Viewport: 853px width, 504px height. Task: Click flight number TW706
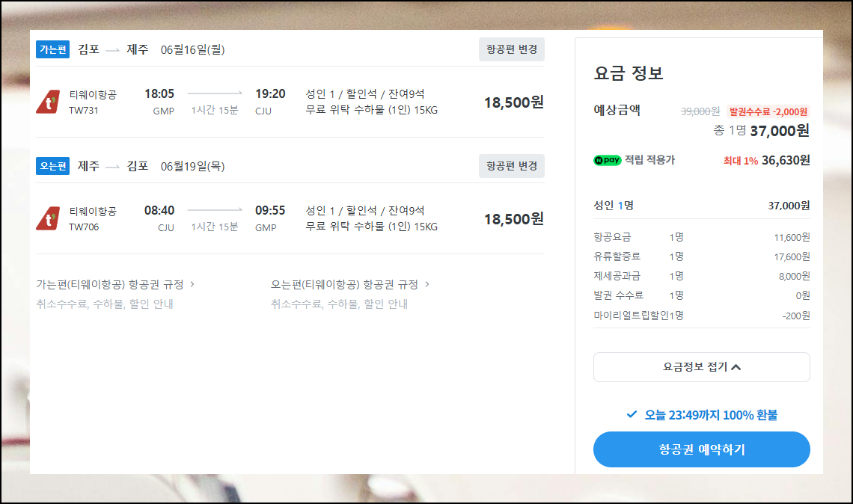(x=84, y=227)
